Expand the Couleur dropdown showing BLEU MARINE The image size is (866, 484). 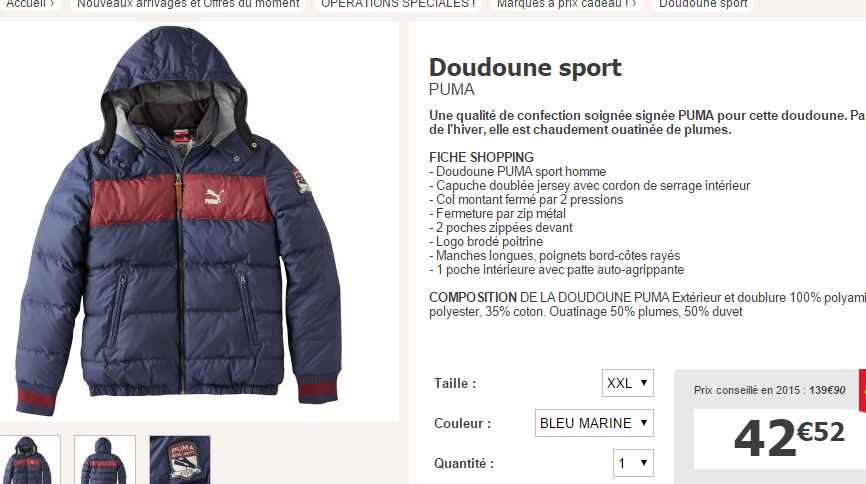pyautogui.click(x=594, y=423)
